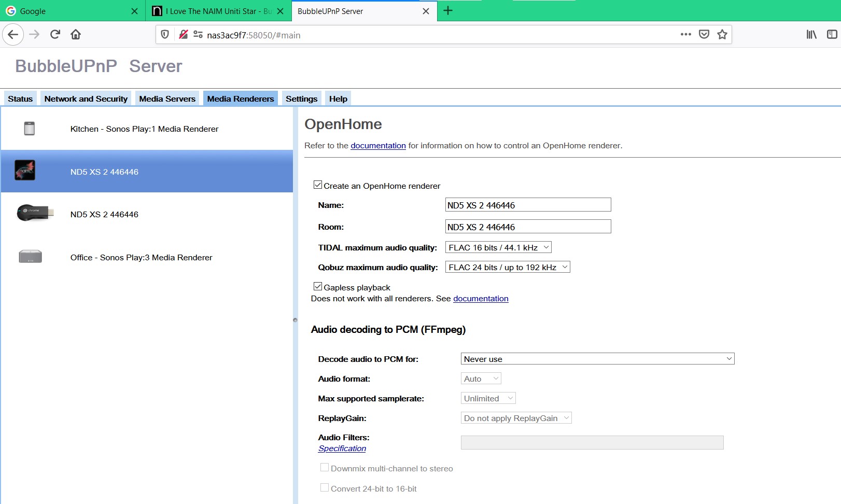The width and height of the screenshot is (841, 504).
Task: Click the Kitchen Sonos Play:1 device icon
Action: coord(30,129)
